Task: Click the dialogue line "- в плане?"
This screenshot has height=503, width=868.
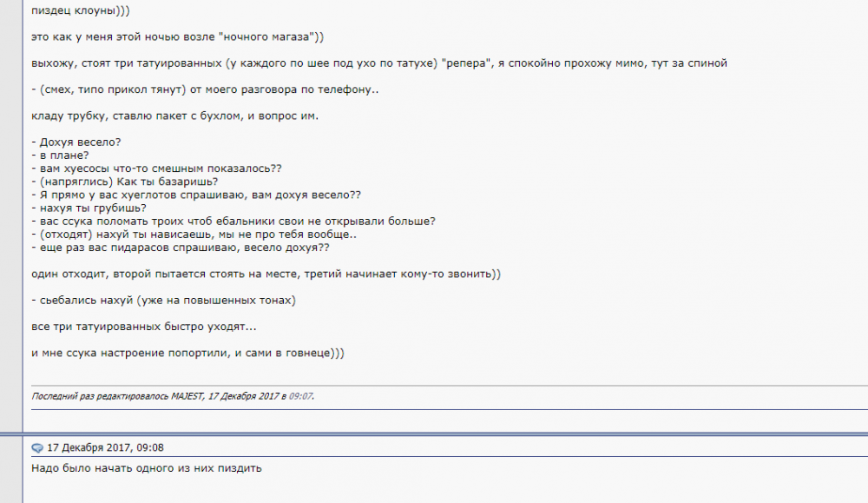Action: coord(60,156)
